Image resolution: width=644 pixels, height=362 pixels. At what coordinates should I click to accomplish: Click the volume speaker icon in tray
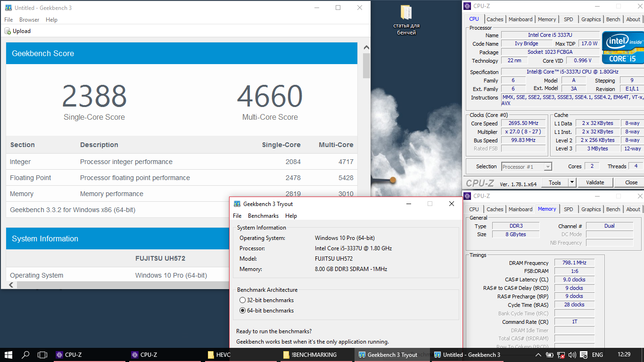point(572,355)
